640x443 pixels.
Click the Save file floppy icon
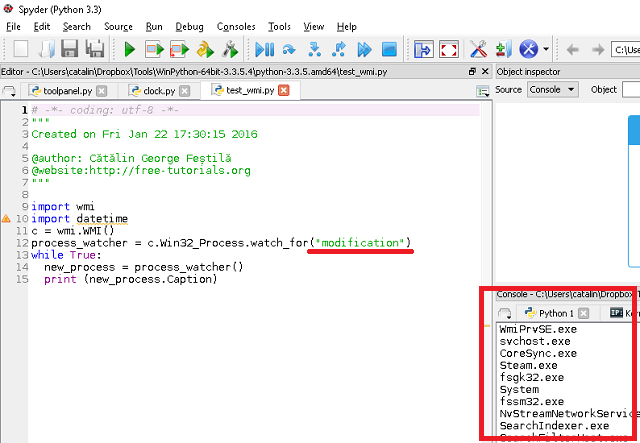(x=70, y=49)
